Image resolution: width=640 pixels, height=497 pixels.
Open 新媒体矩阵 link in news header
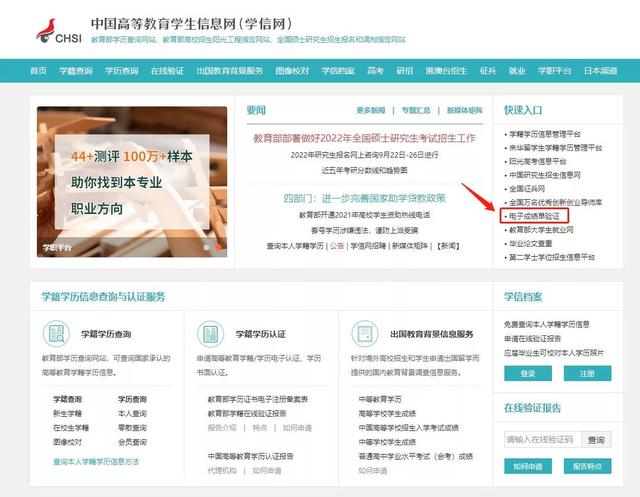coord(464,110)
